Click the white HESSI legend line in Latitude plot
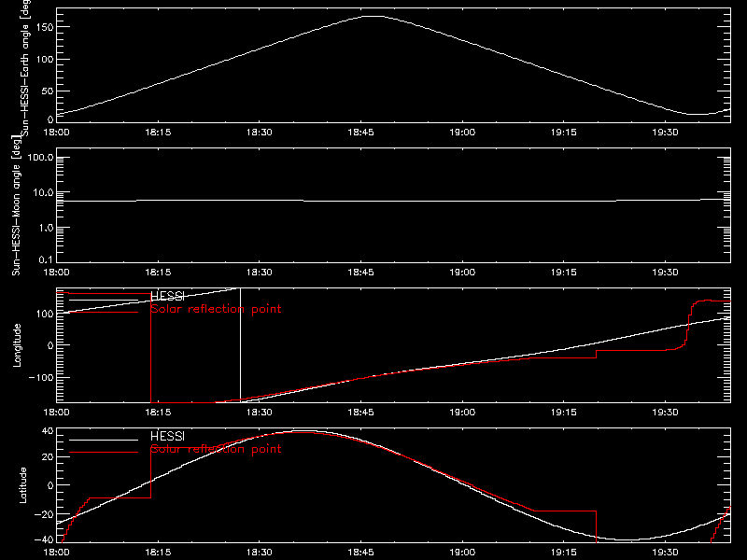 coord(104,440)
